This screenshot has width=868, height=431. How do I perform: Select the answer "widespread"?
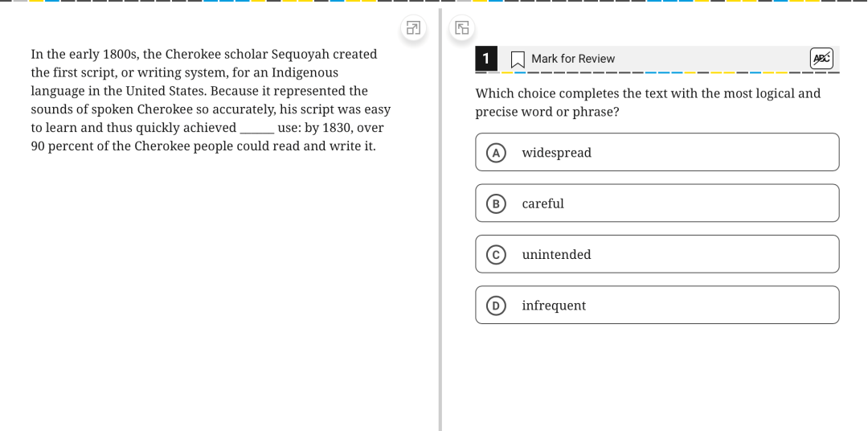657,152
